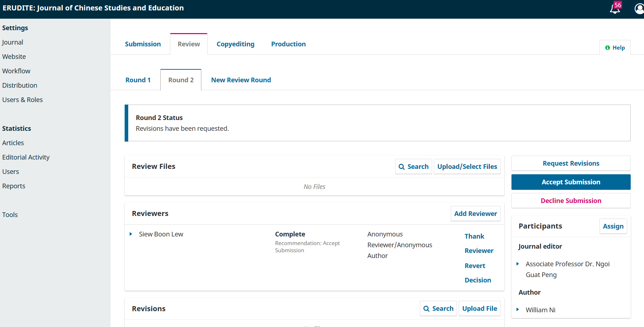Click Search in Revisions panel
This screenshot has height=327, width=644.
coord(438,309)
